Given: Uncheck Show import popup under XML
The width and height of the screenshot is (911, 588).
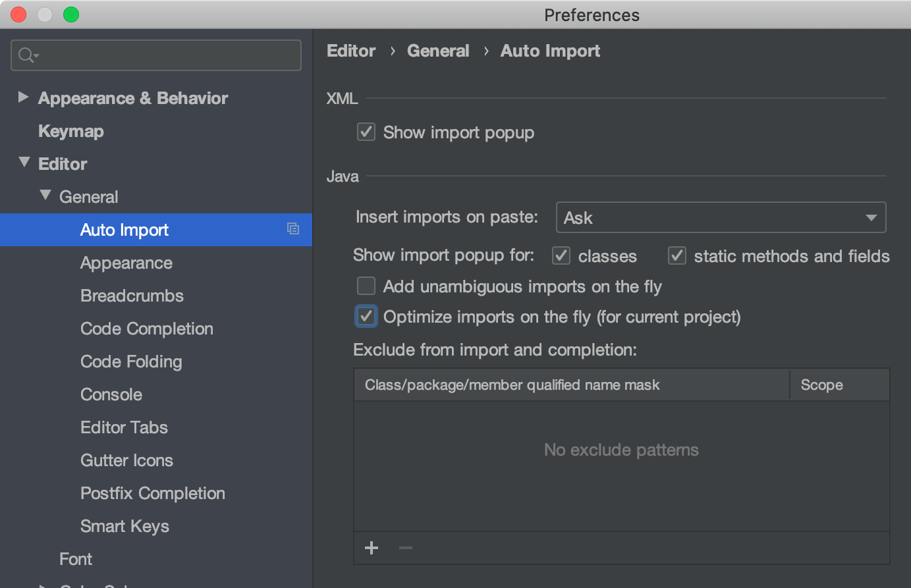Looking at the screenshot, I should click(x=366, y=132).
